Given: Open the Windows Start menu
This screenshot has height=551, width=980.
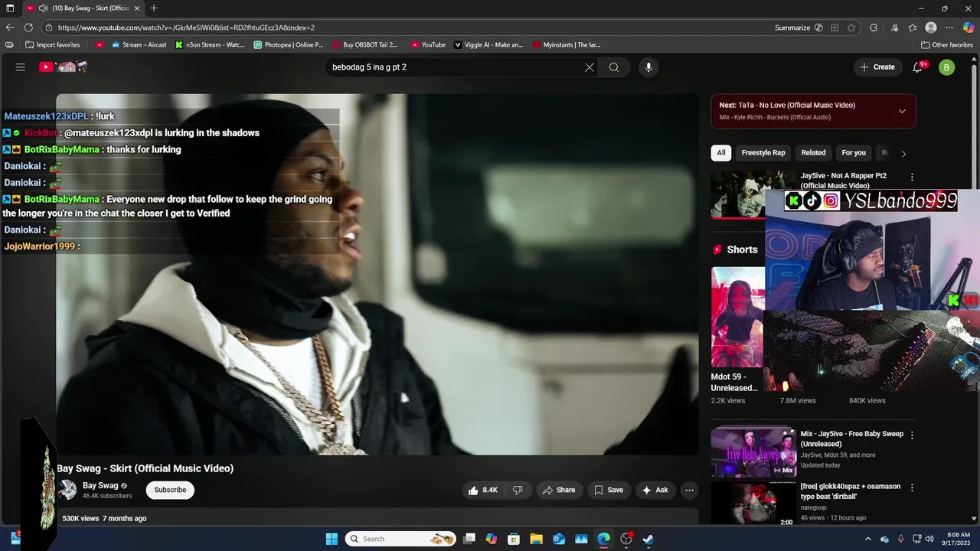Looking at the screenshot, I should pos(332,539).
